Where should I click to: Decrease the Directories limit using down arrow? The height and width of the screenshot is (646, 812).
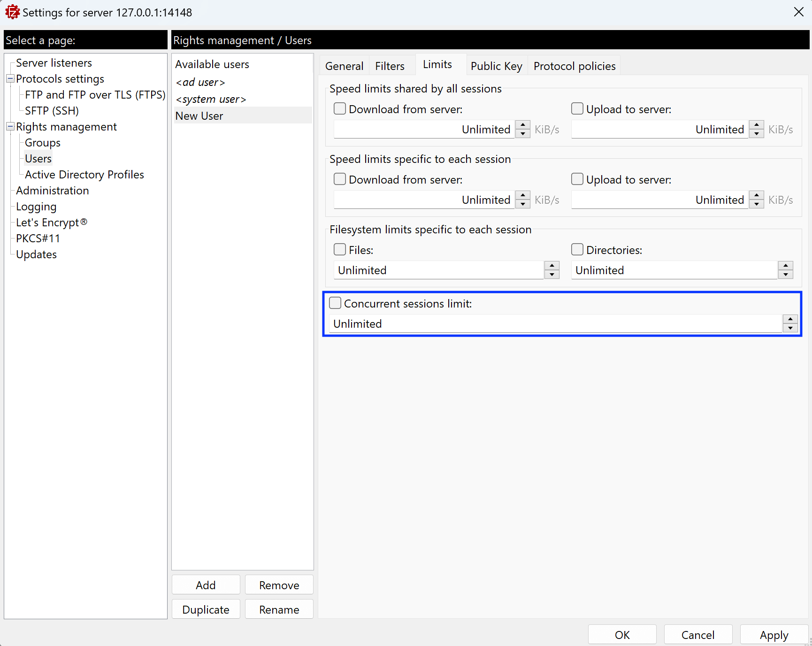pyautogui.click(x=785, y=275)
